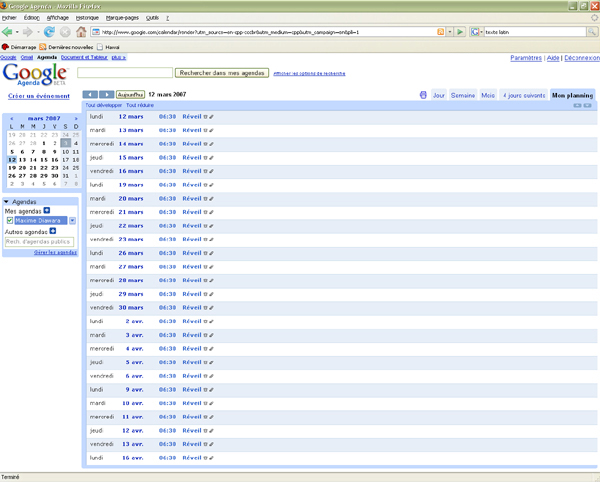Image resolution: width=600 pixels, height=482 pixels.
Task: Click the Tout développer link
Action: tap(103, 105)
